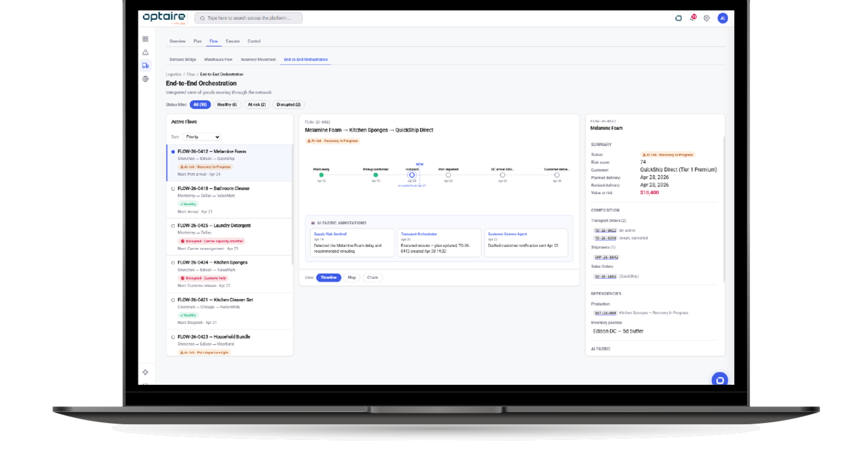Filter by At risk (2) status
The height and width of the screenshot is (470, 868).
257,104
